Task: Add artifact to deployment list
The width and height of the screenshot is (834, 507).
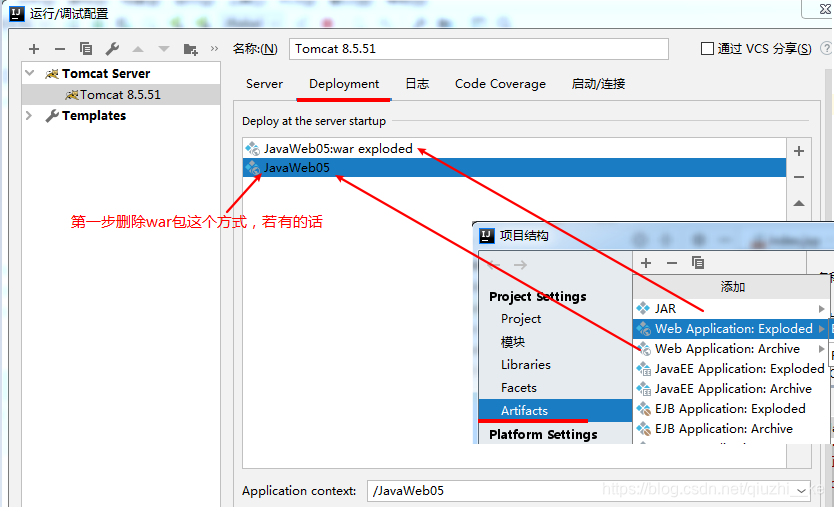Action: coord(799,151)
